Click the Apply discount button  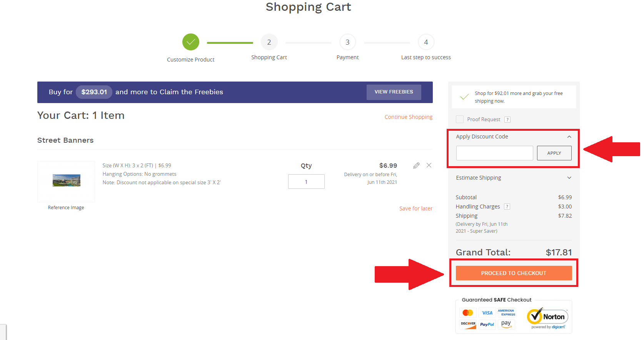tap(554, 153)
